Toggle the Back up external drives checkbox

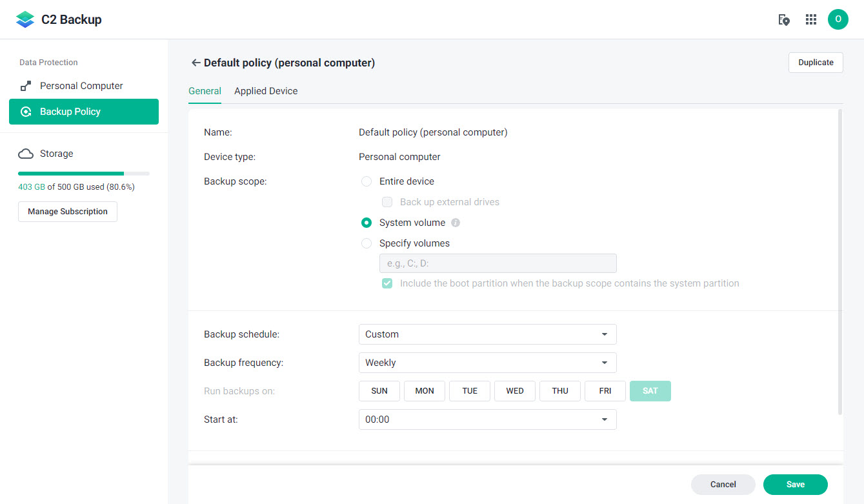pyautogui.click(x=387, y=202)
